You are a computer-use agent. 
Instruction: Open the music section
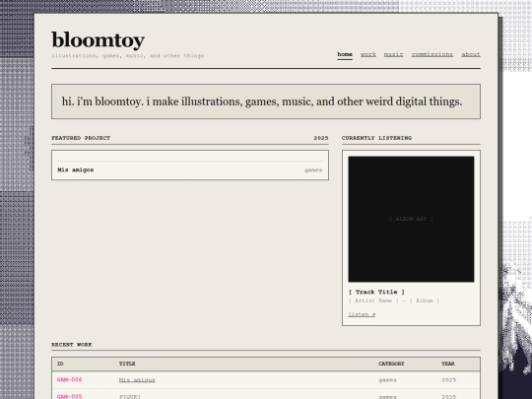coord(393,54)
